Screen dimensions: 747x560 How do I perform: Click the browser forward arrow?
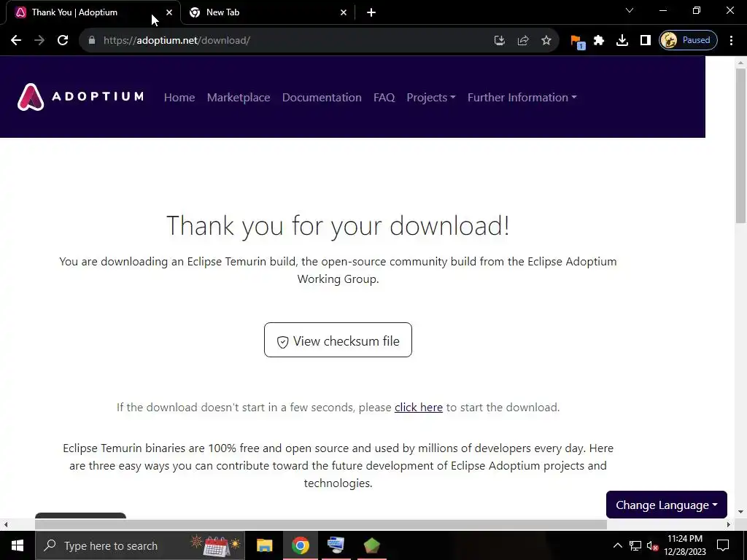[39, 41]
